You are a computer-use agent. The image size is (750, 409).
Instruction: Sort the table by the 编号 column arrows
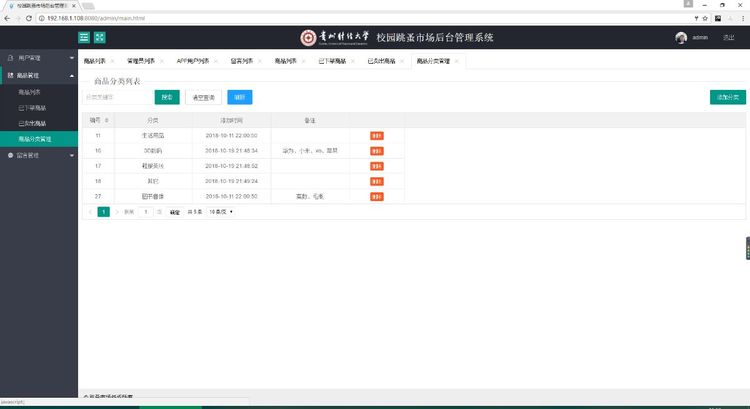coord(107,121)
